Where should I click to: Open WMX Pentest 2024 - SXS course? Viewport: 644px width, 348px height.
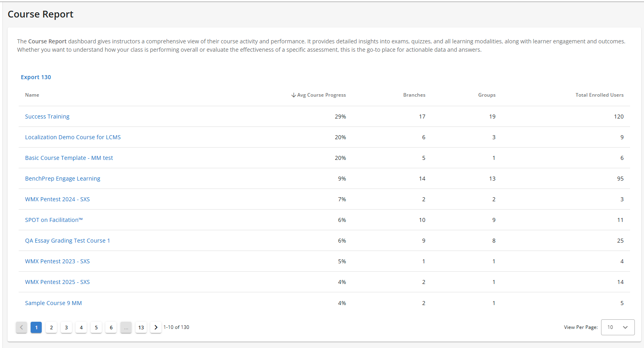57,199
